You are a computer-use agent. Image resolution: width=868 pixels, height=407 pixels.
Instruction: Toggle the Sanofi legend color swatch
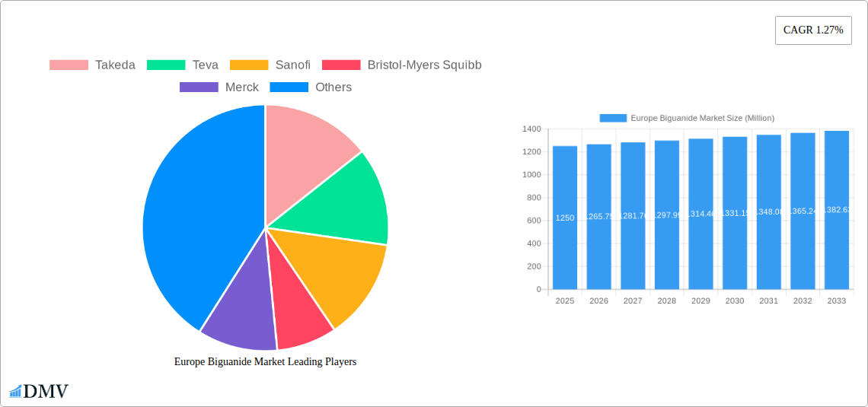(x=249, y=65)
